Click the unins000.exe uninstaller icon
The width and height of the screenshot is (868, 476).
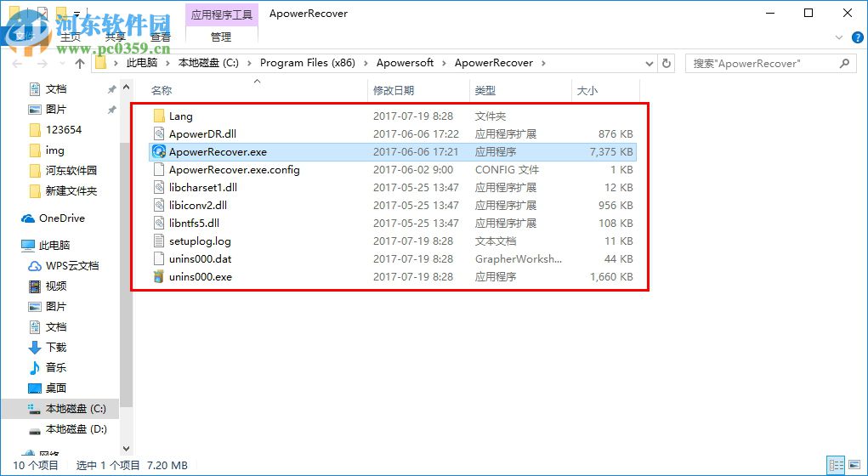coord(160,276)
